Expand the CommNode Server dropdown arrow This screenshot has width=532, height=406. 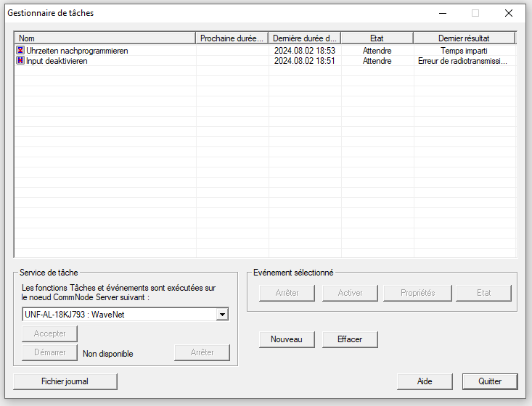coord(223,315)
